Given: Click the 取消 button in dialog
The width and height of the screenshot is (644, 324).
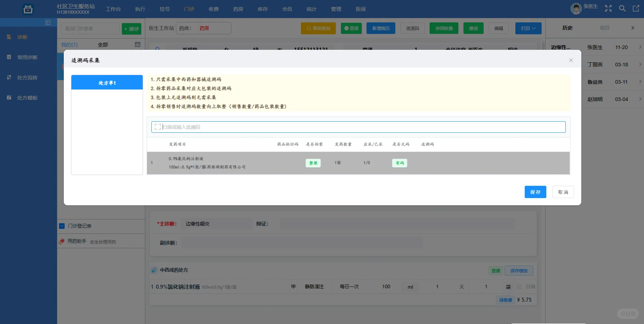Looking at the screenshot, I should click(563, 192).
